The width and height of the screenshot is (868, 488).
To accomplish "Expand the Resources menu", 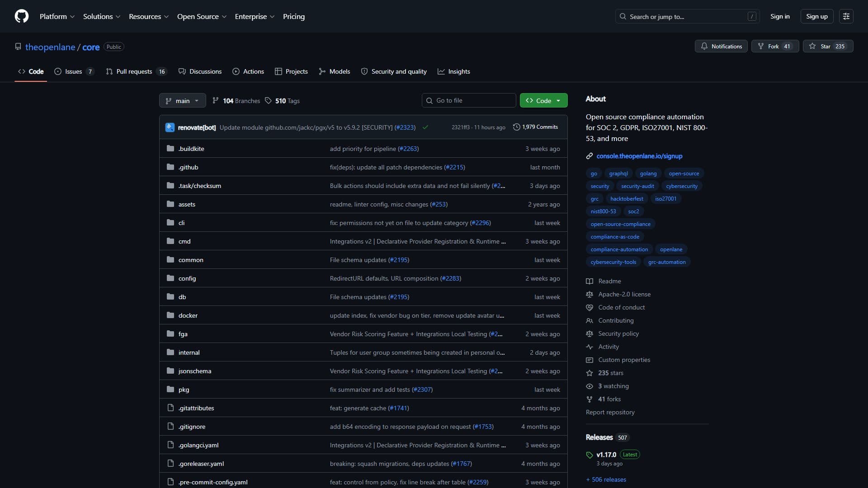I will [149, 16].
